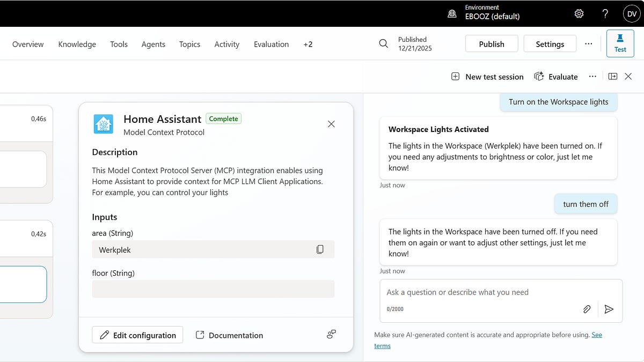
Task: Close the Home Assistant details card
Action: click(x=331, y=124)
